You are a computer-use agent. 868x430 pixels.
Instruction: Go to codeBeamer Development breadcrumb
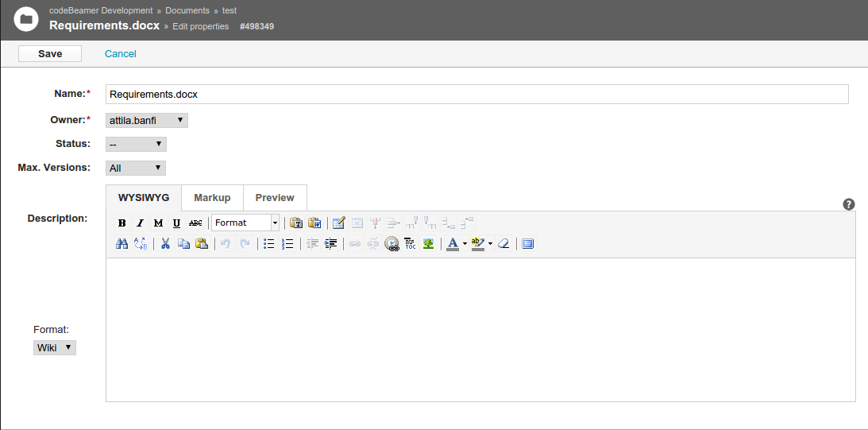[x=101, y=10]
